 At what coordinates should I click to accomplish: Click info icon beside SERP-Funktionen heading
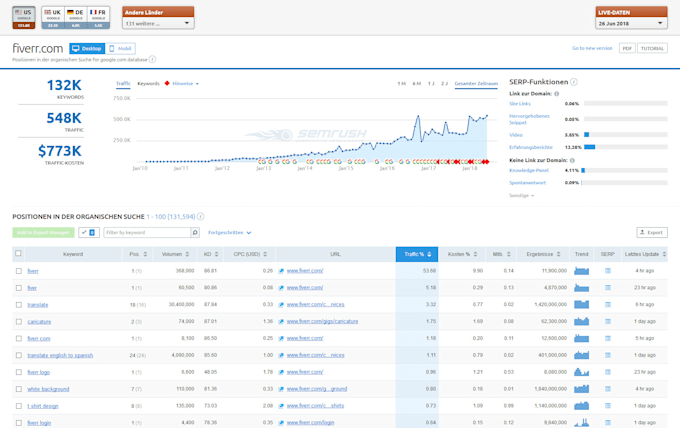tap(573, 81)
